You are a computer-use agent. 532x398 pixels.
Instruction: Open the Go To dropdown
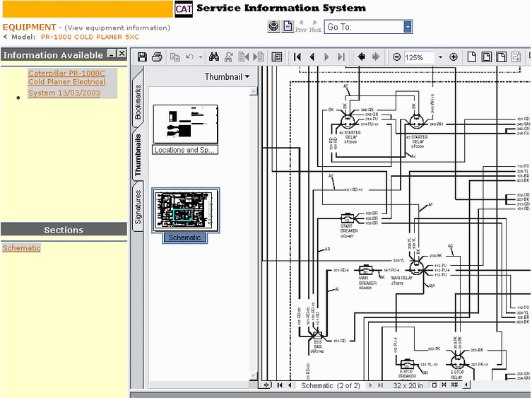(408, 27)
